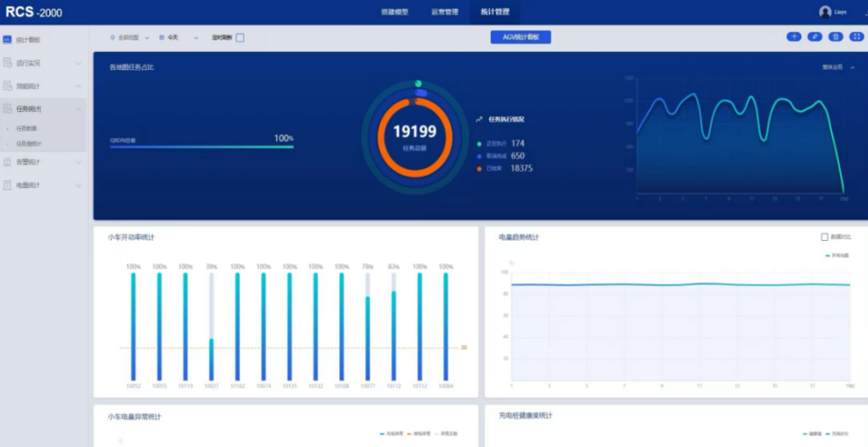Viewport: 868px width, 447px height.
Task: Click the fullscreen expand toolbar button
Action: point(855,37)
